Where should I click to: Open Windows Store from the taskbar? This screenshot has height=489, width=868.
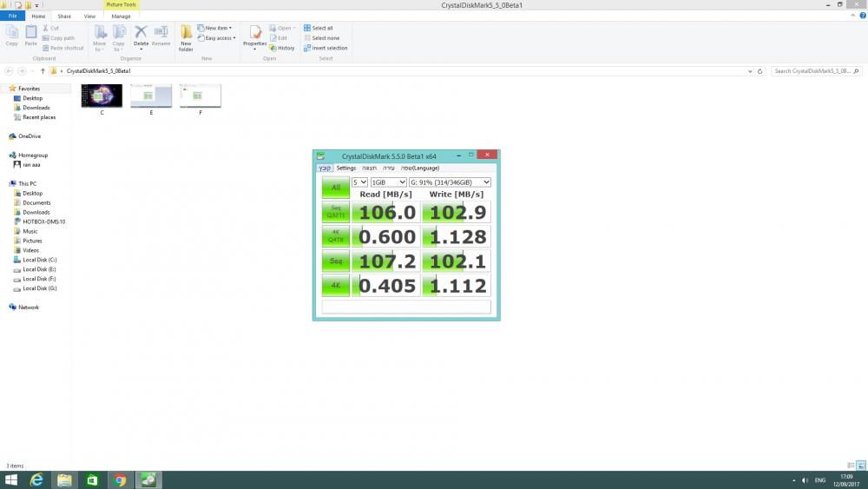click(92, 480)
